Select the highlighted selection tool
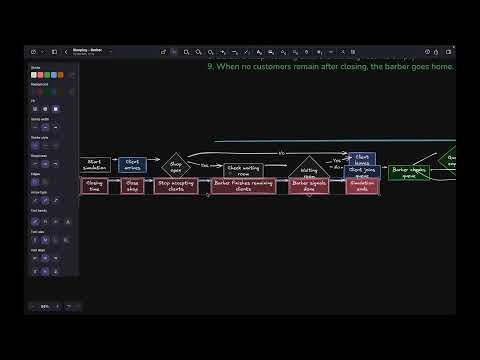This screenshot has height=360, width=480. (174, 52)
